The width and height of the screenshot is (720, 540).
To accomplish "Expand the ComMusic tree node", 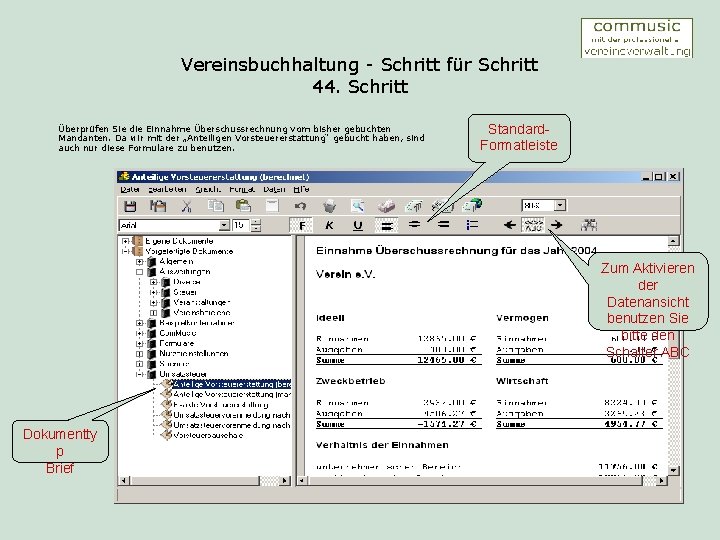I will [x=140, y=333].
